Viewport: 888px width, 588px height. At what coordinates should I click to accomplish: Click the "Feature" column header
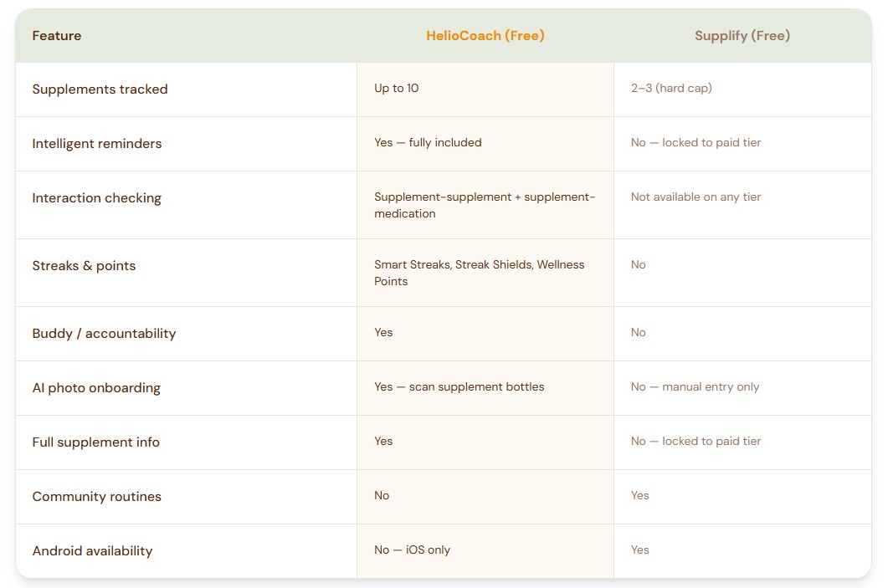coord(57,36)
